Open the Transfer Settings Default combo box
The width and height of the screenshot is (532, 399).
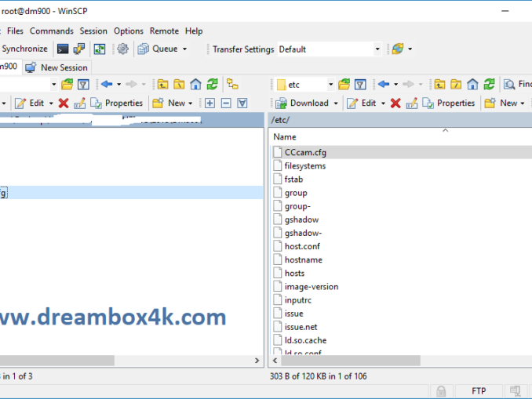(x=329, y=49)
